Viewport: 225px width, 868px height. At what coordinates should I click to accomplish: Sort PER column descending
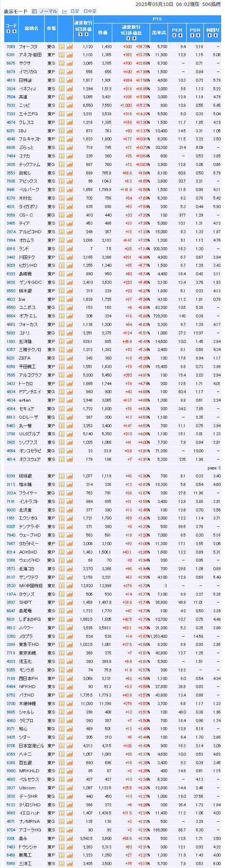[x=180, y=35]
